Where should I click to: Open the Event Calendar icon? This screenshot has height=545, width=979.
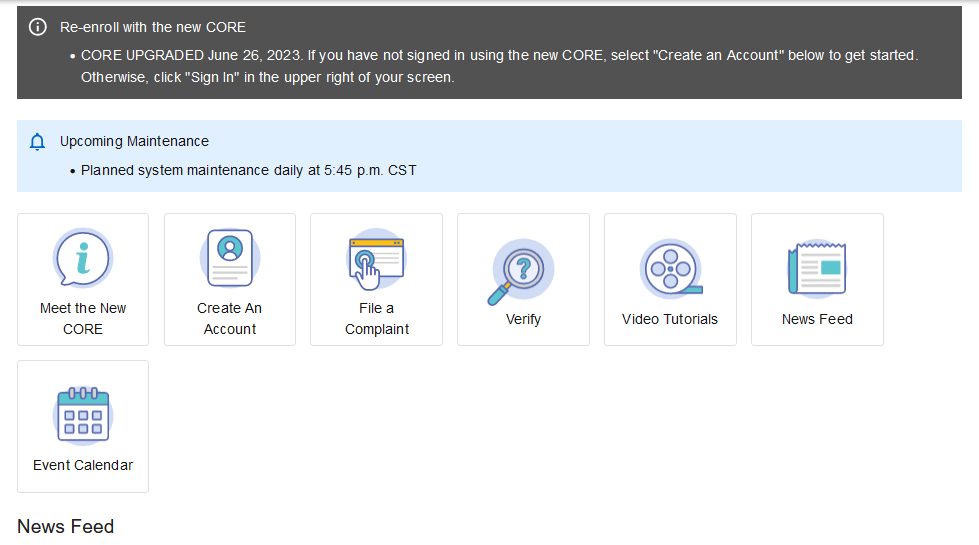(83, 415)
